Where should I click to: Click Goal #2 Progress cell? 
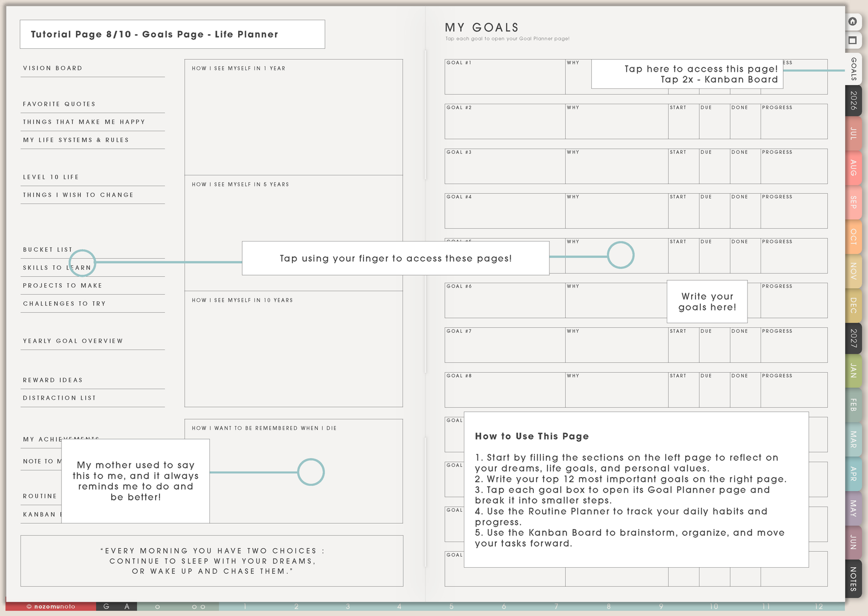point(794,122)
